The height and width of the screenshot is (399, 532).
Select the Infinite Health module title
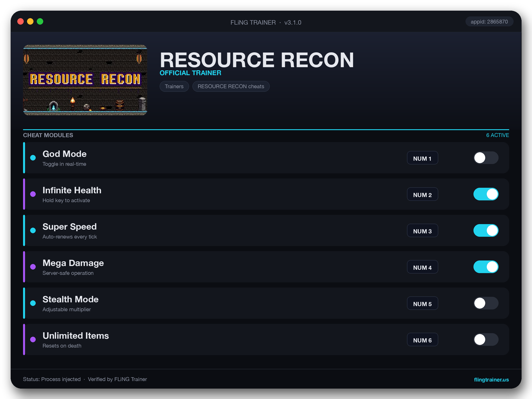coord(72,190)
